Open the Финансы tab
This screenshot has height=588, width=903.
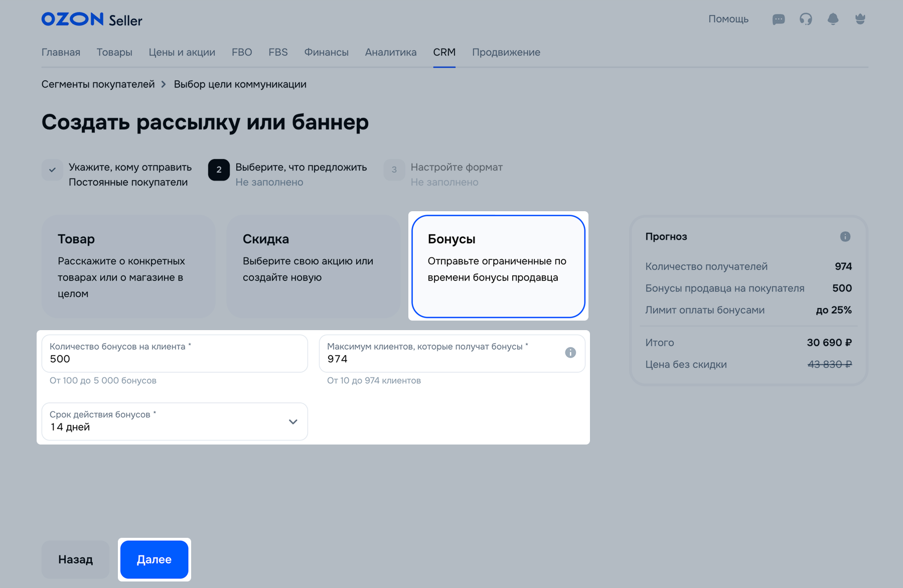coord(326,52)
